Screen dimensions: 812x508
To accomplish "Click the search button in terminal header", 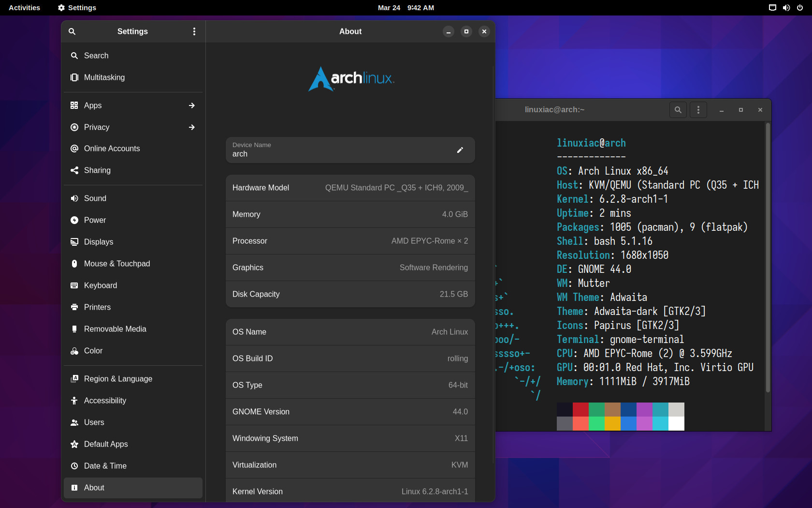I will point(678,110).
